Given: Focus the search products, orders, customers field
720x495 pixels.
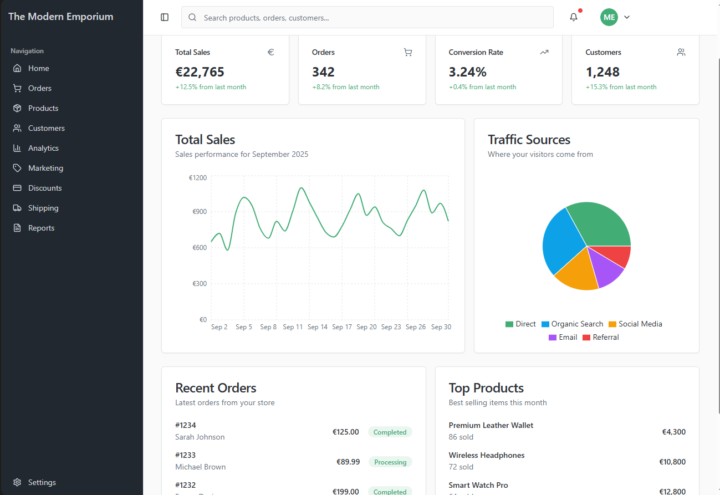Looking at the screenshot, I should point(370,17).
